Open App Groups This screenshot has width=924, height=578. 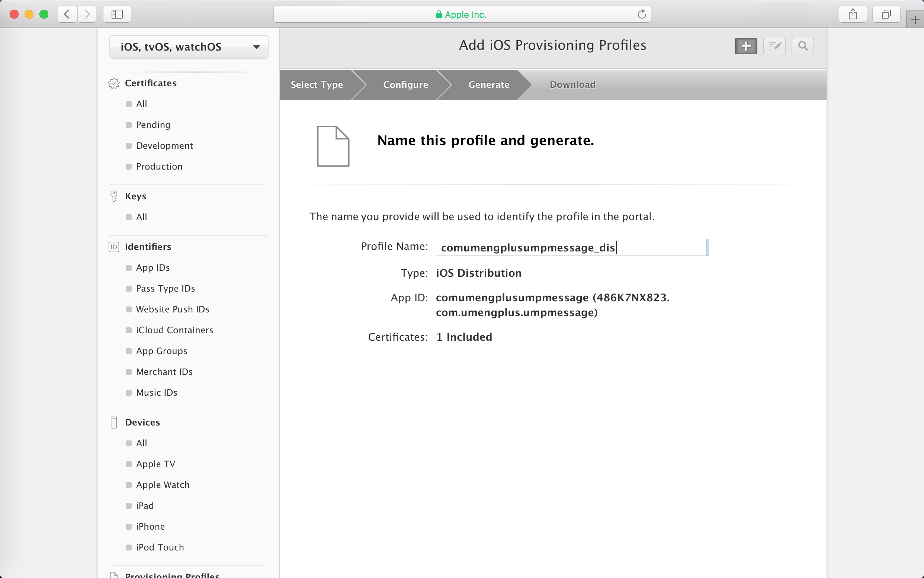pyautogui.click(x=162, y=351)
